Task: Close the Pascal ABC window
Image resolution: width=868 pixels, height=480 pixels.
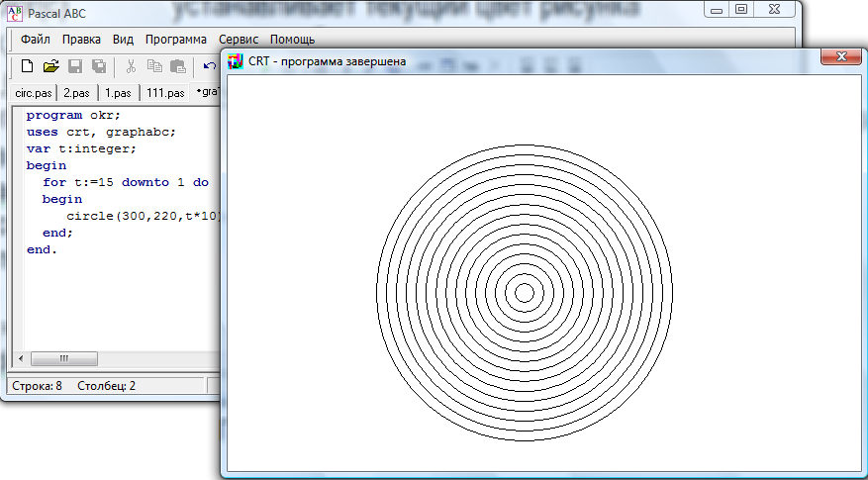Action: pyautogui.click(x=775, y=10)
